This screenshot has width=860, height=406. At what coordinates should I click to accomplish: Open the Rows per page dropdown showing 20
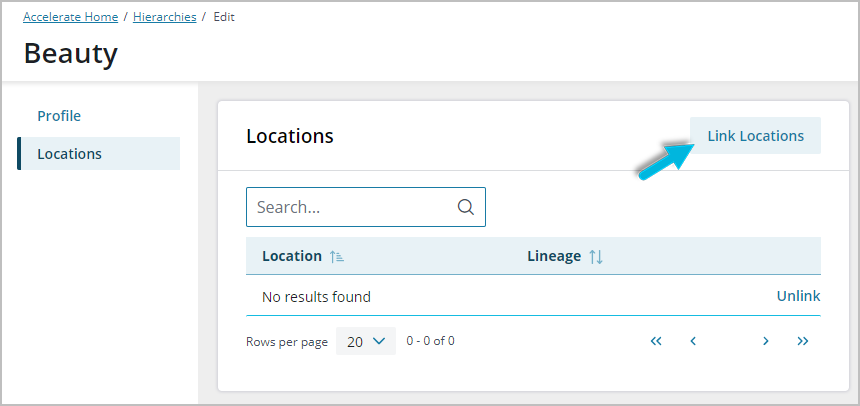(x=366, y=341)
